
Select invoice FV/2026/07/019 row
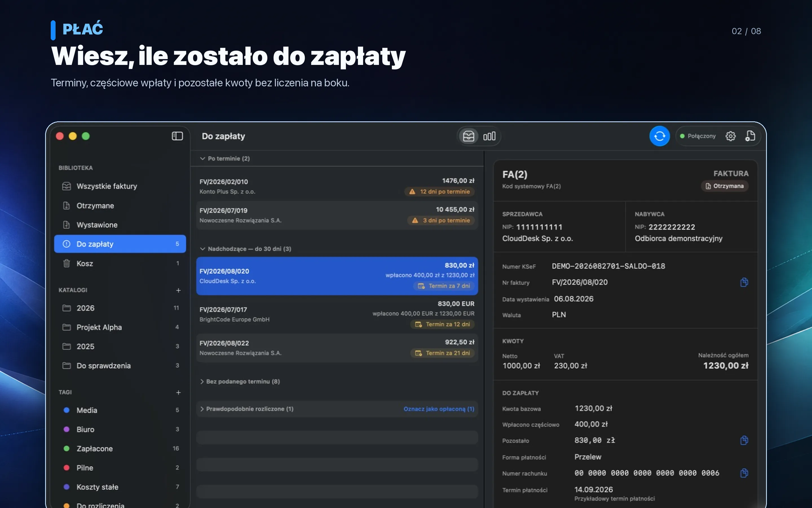coord(337,215)
